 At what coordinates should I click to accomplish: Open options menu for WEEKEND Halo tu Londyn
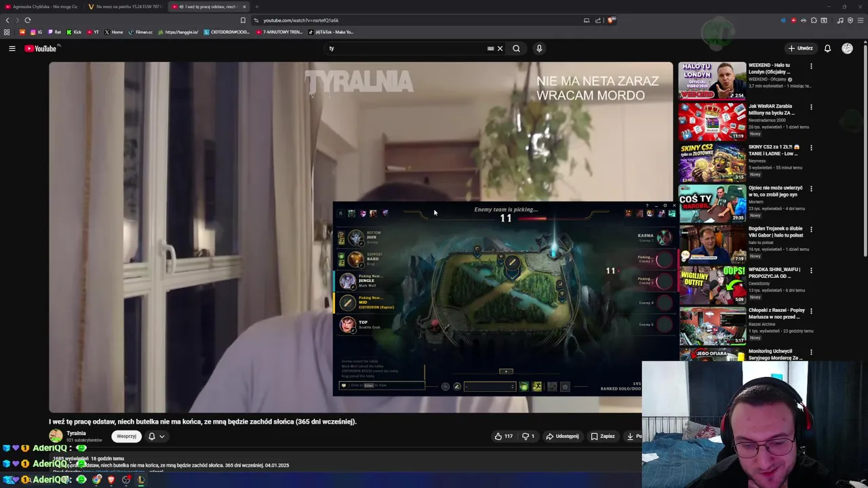[x=811, y=66]
